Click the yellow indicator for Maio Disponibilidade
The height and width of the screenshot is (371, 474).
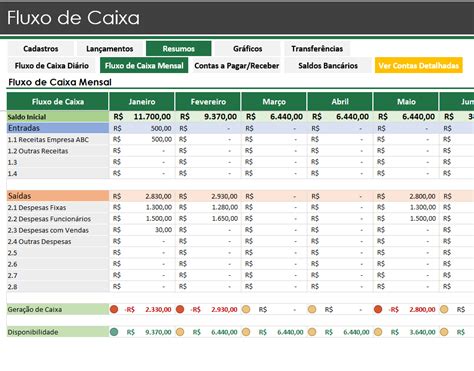point(378,332)
